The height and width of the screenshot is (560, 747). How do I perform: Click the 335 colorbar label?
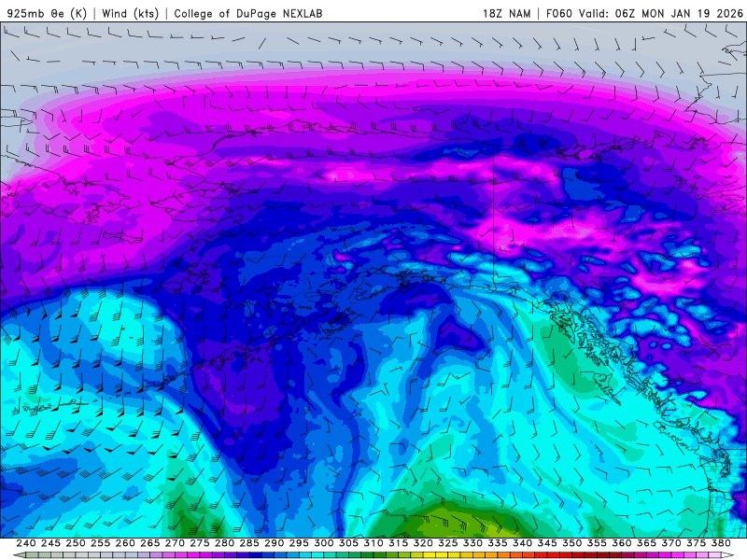498,543
